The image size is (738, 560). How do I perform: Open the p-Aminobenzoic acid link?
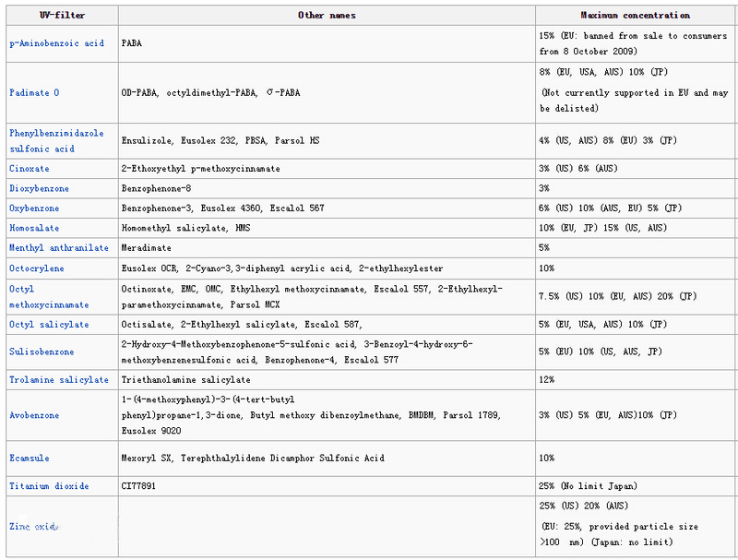click(56, 43)
